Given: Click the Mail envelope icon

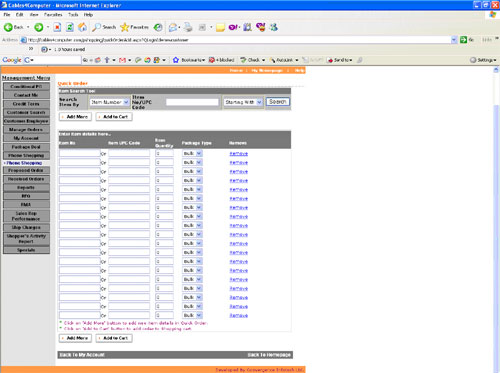Looking at the screenshot, I should click(x=173, y=27).
